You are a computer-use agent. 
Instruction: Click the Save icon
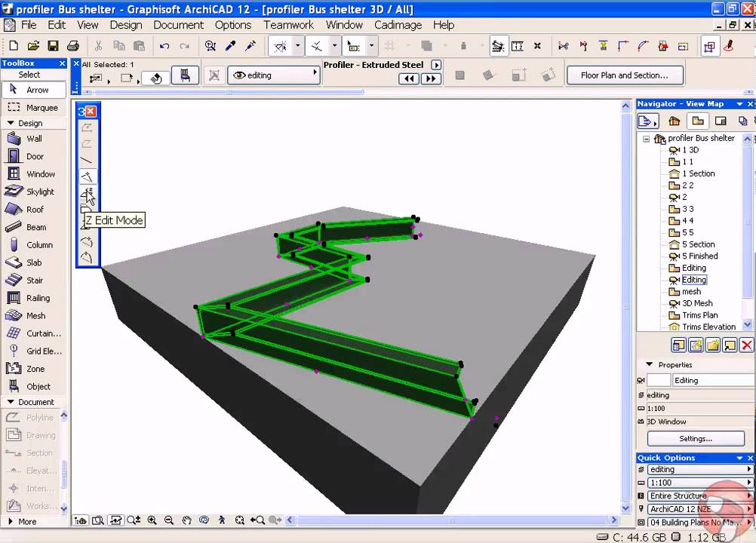click(53, 46)
